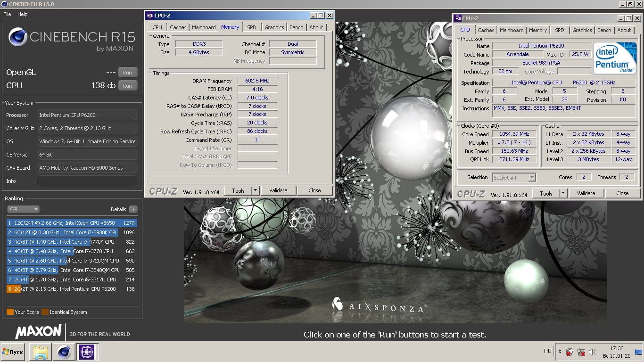Click the power plug tray icon
Image resolution: width=644 pixels, height=362 pixels.
click(570, 352)
